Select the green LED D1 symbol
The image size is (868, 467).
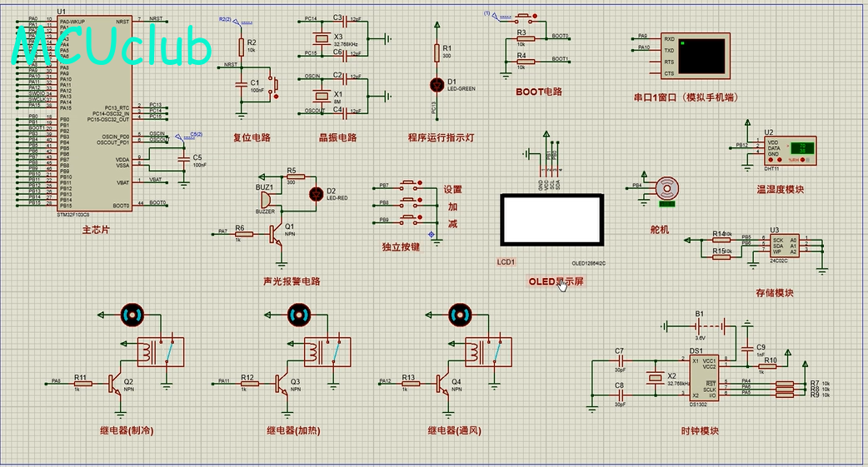[436, 85]
